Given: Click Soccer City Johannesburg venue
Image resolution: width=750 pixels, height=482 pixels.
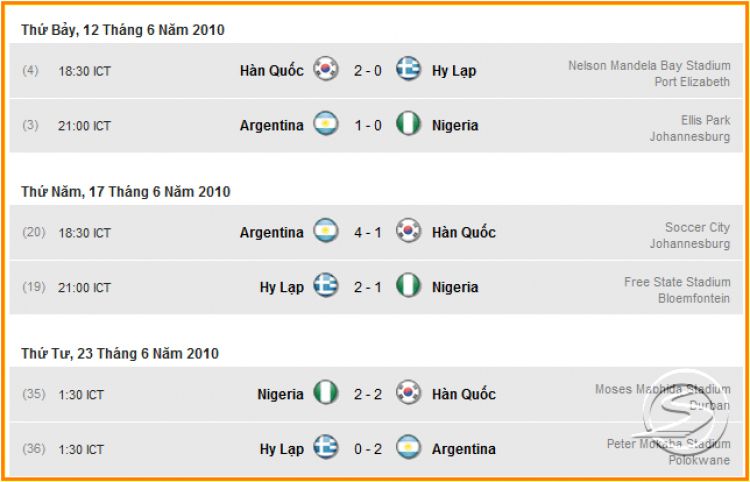Looking at the screenshot, I should pyautogui.click(x=690, y=235).
